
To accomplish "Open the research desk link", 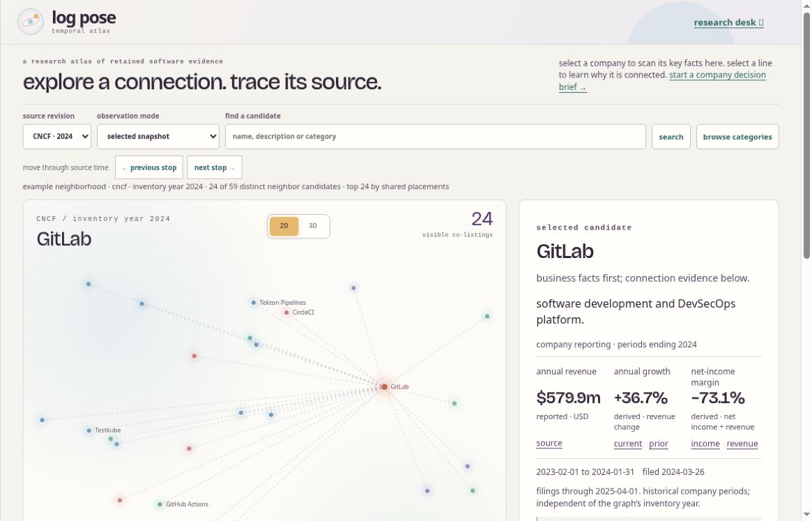I will 728,22.
